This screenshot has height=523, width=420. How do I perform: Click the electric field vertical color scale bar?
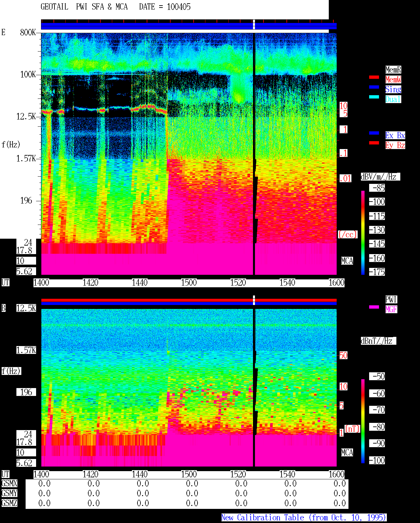click(x=363, y=232)
